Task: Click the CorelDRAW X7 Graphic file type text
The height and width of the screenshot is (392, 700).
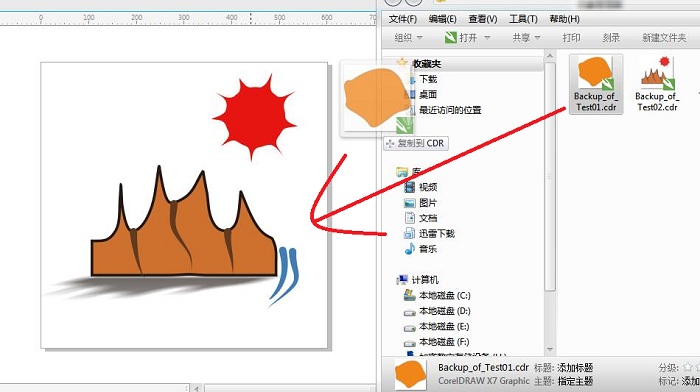Action: (x=483, y=381)
